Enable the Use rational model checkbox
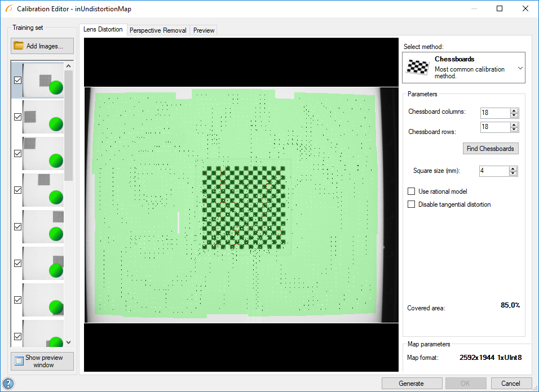 tap(412, 191)
